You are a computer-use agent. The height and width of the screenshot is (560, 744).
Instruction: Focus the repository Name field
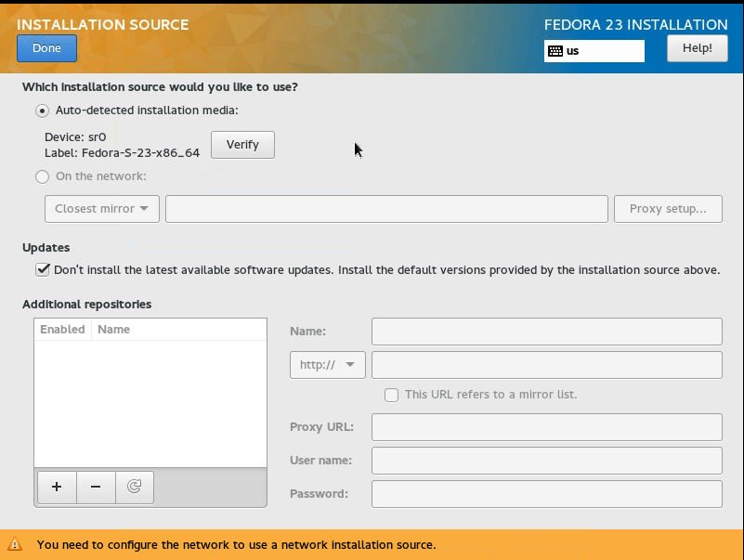(546, 332)
